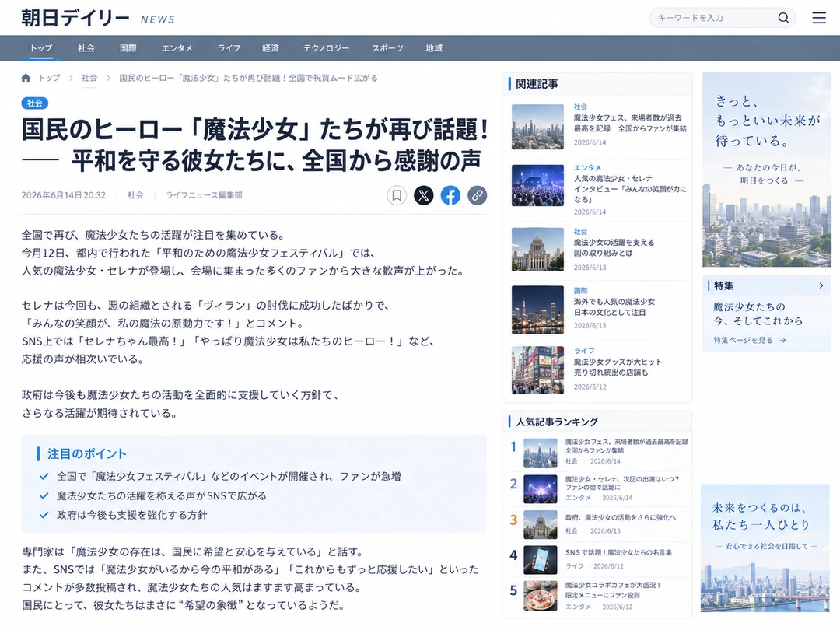Open the hamburger menu icon
The image size is (840, 630).
pos(818,18)
